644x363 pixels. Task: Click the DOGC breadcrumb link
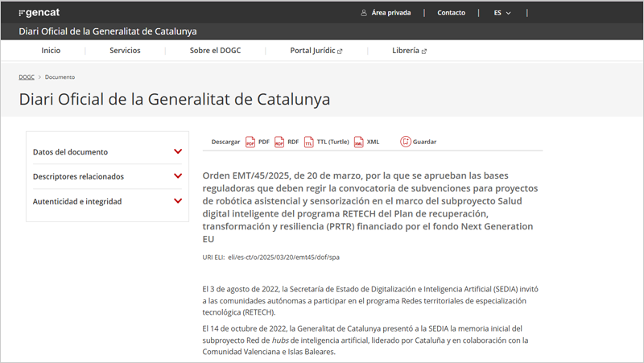[27, 77]
